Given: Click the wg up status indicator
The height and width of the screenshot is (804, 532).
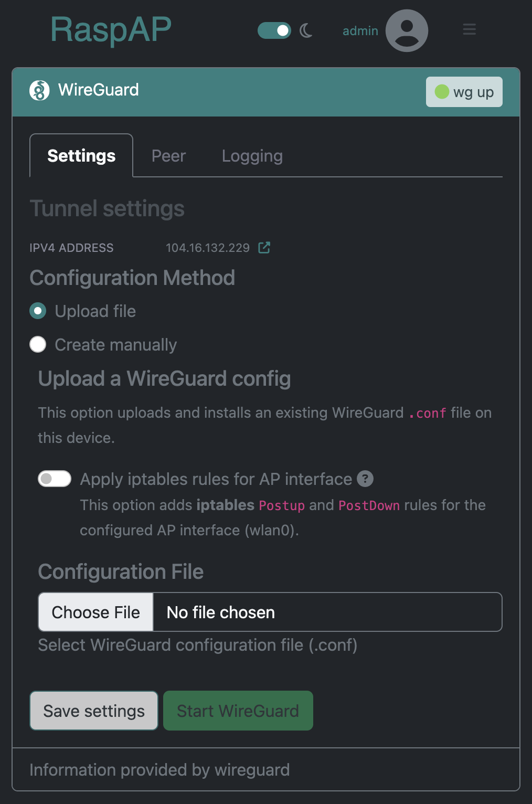Looking at the screenshot, I should click(x=464, y=92).
